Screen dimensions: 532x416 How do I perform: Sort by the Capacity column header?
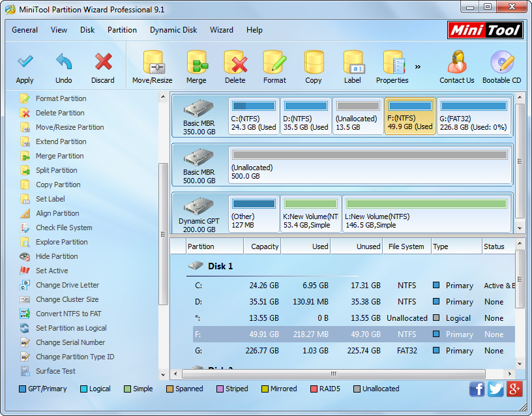click(262, 246)
